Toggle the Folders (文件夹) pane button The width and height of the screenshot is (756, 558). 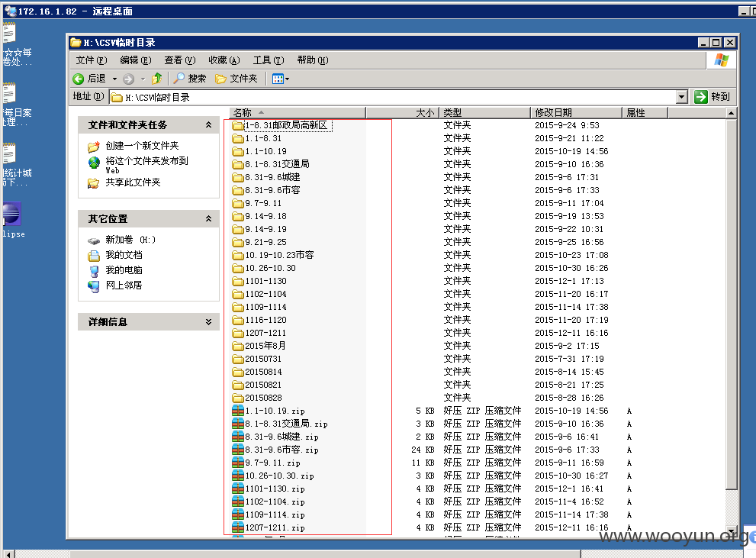236,79
